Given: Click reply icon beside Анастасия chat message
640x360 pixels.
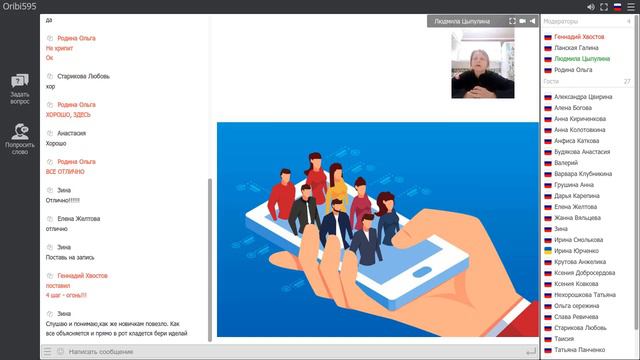Looking at the screenshot, I should click(x=50, y=133).
